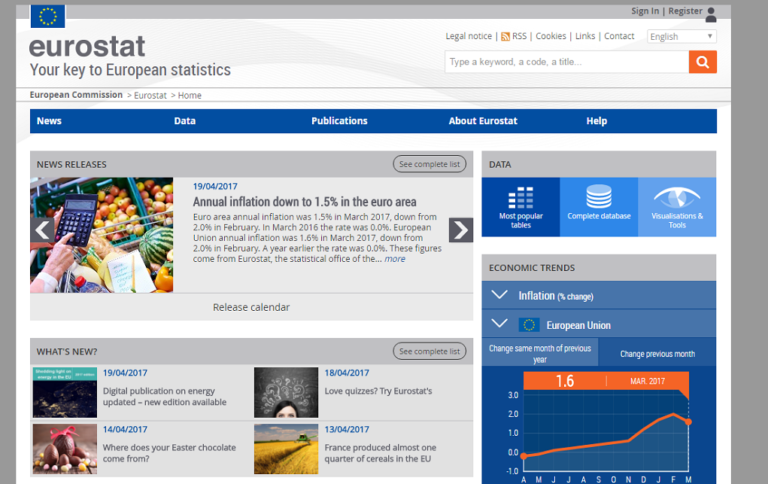This screenshot has height=484, width=768.
Task: Open Digital publication on energy updated article
Action: point(165,396)
